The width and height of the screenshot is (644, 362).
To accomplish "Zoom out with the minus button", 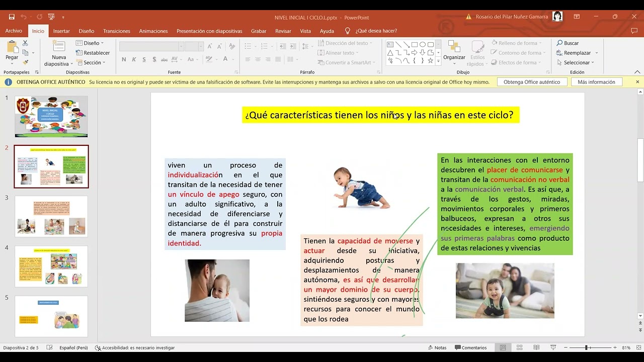I will (566, 347).
